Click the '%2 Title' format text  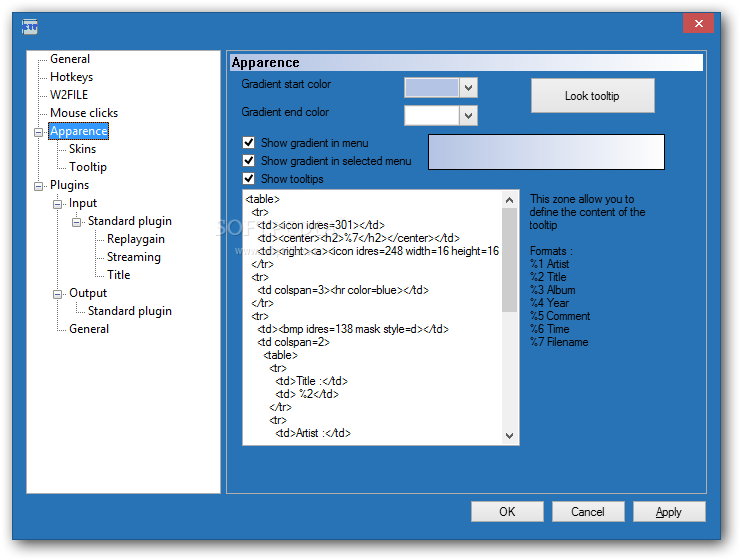coord(548,277)
